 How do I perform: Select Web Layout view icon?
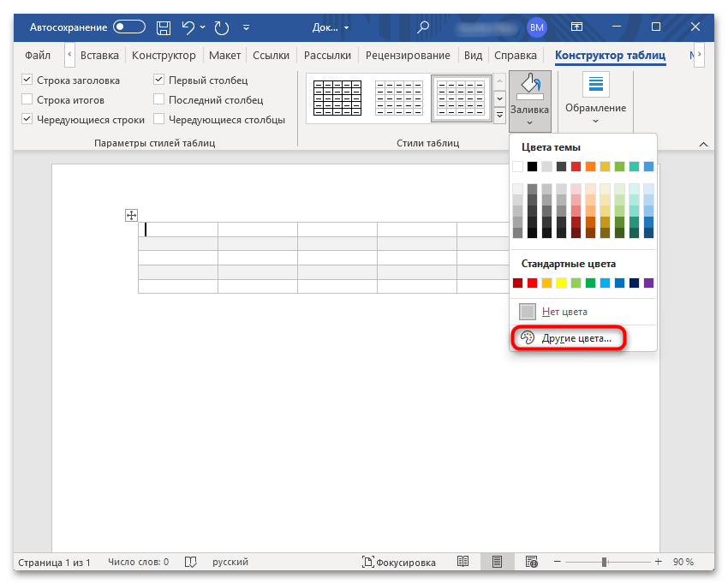pyautogui.click(x=531, y=563)
